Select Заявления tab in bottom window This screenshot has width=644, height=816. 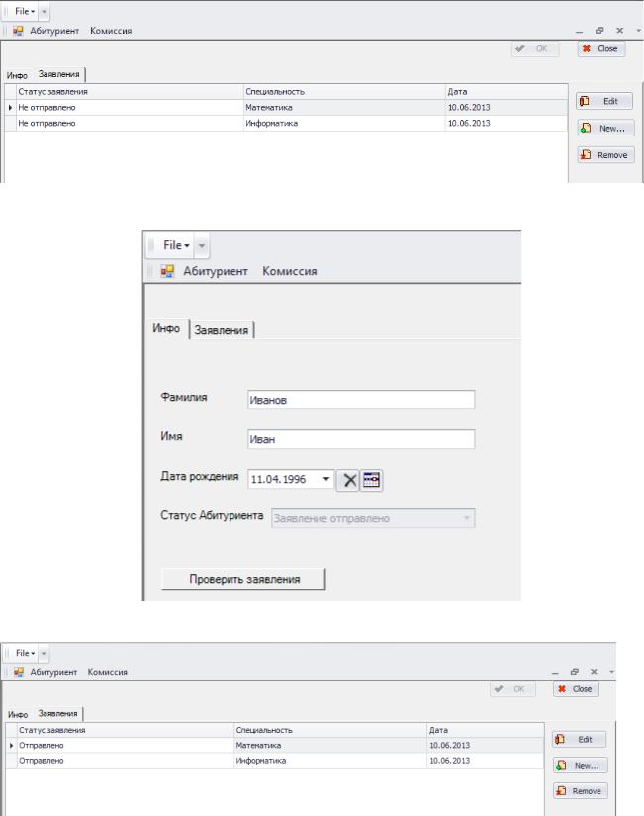[x=57, y=713]
